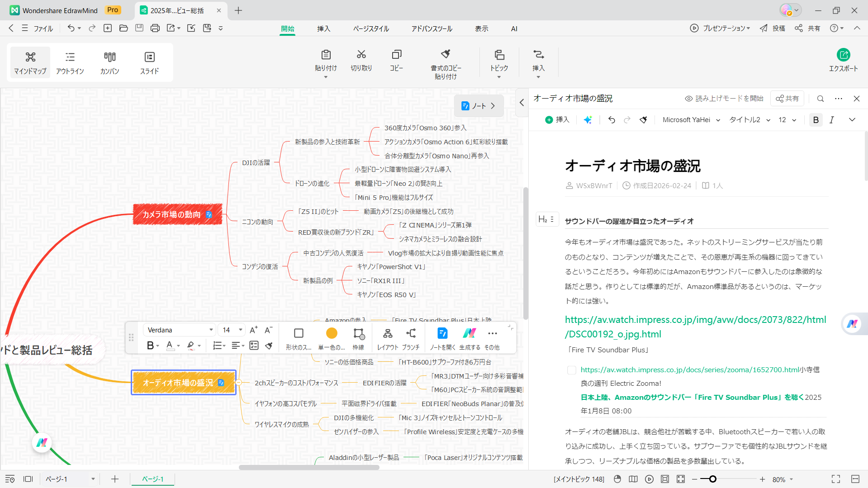
Task: Open the 80% zoom level dropdown
Action: pos(782,479)
